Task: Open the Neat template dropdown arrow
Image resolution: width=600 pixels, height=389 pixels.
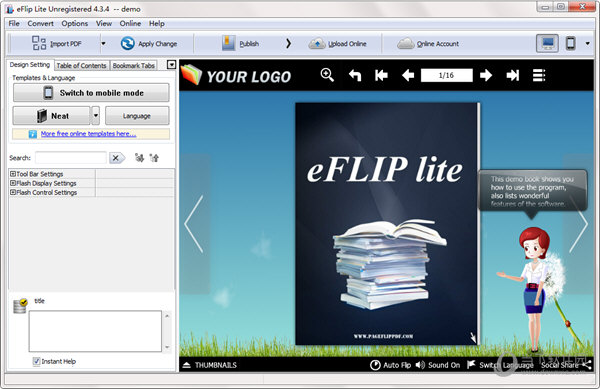Action: pos(96,116)
